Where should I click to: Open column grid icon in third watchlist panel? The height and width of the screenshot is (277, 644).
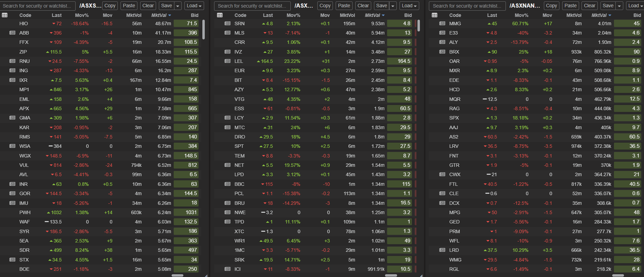(434, 15)
